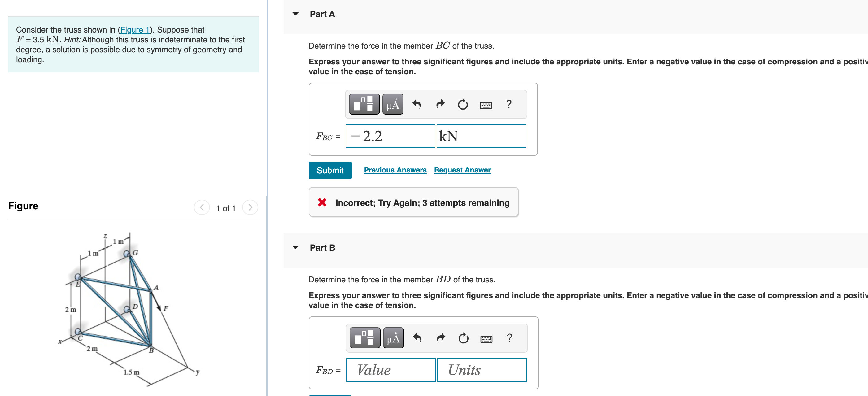Click redo arrow in Part A toolbar
This screenshot has width=868, height=396.
coord(440,104)
